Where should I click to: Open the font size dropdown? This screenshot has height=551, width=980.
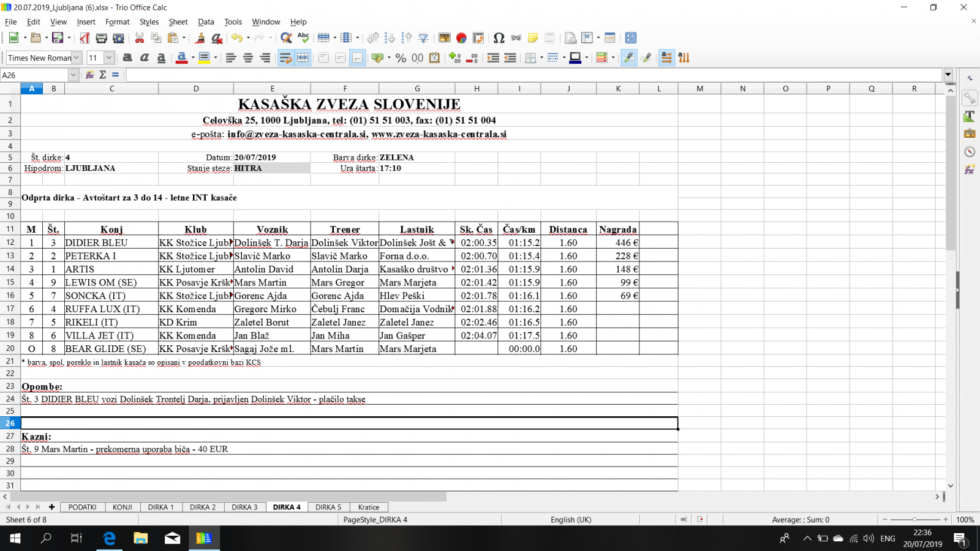tap(109, 58)
